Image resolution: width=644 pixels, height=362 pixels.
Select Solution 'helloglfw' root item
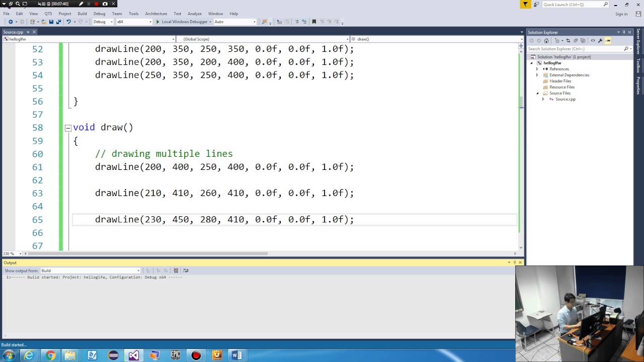coord(563,57)
